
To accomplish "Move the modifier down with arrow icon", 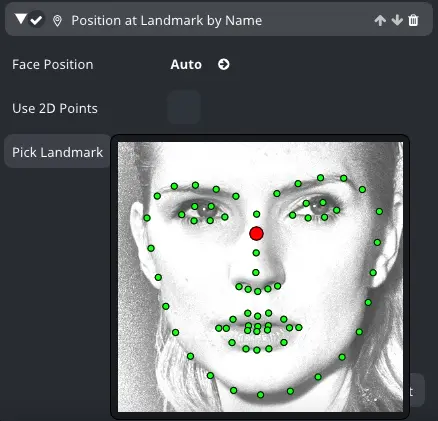I will pyautogui.click(x=397, y=21).
